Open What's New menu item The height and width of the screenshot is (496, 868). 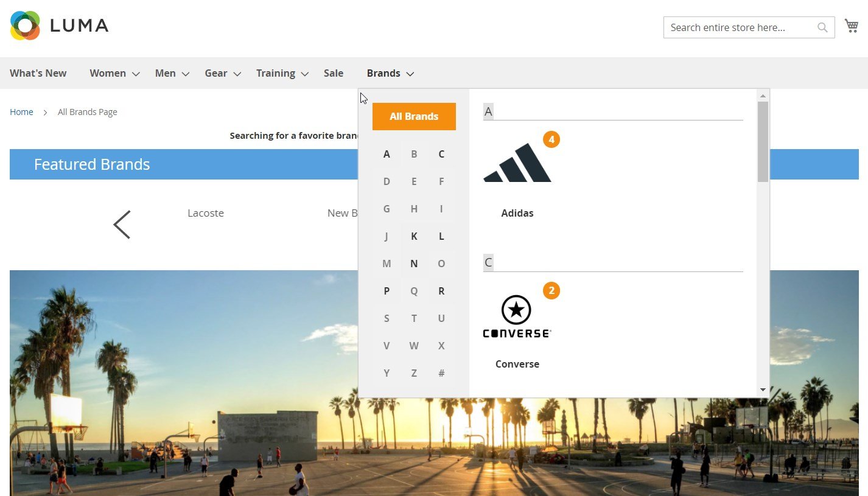[38, 73]
